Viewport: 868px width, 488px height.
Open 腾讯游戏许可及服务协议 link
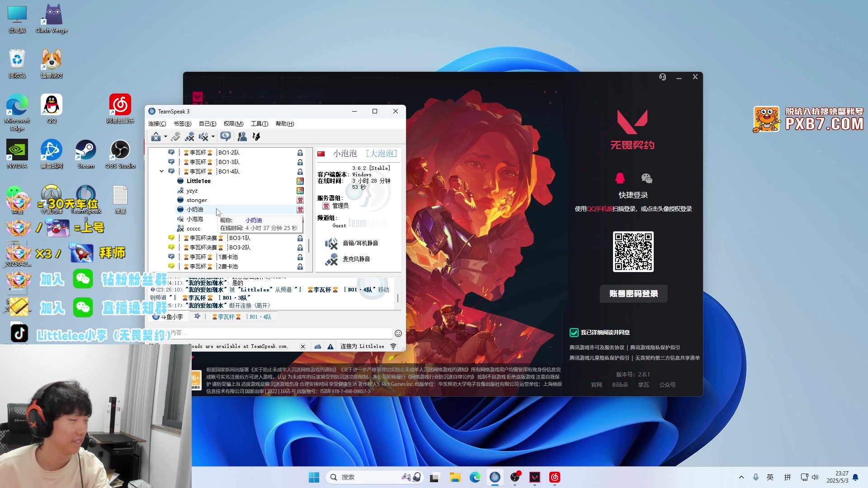597,347
